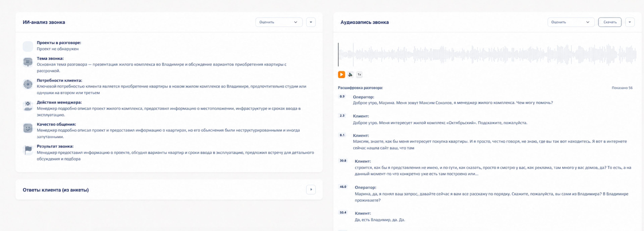
Task: Click the Проекты в разговоре icon
Action: [28, 46]
